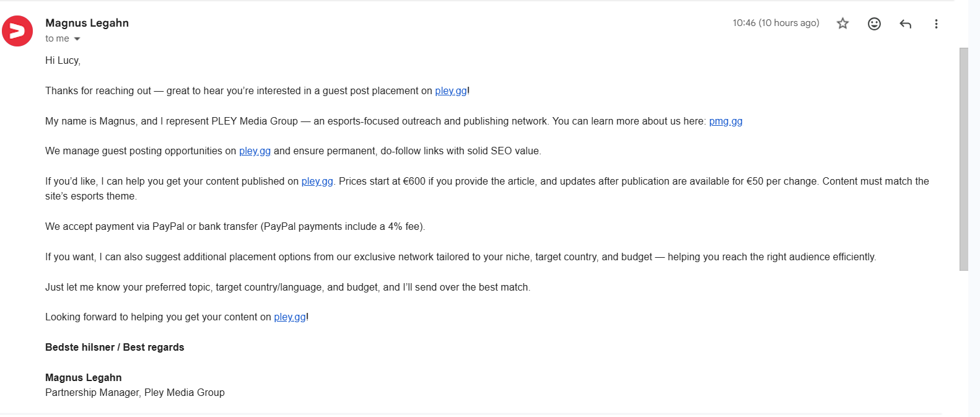
Task: Open pley.gg link in 'Looking forward' sentence
Action: [x=290, y=317]
